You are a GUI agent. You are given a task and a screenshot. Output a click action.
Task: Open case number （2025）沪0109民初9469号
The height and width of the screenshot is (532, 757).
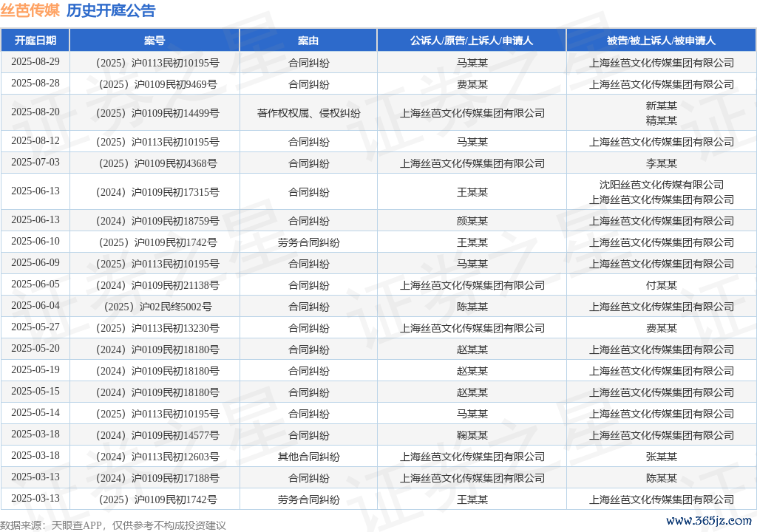[x=155, y=84]
